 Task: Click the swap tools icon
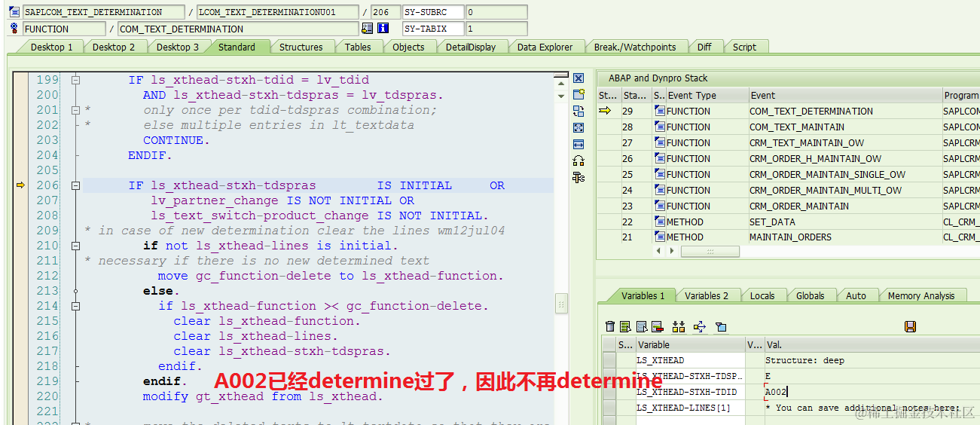pyautogui.click(x=579, y=161)
